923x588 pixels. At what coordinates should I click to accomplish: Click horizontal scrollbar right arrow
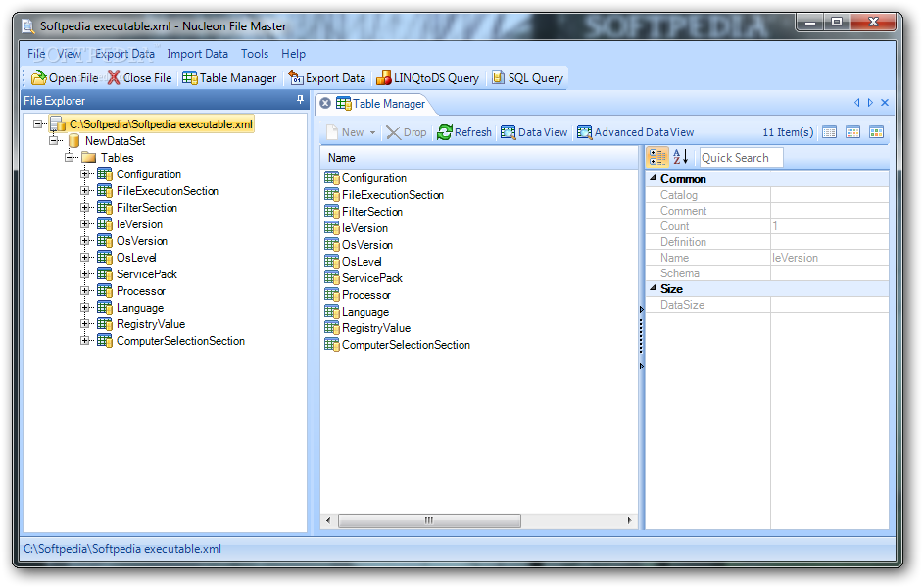coord(629,520)
